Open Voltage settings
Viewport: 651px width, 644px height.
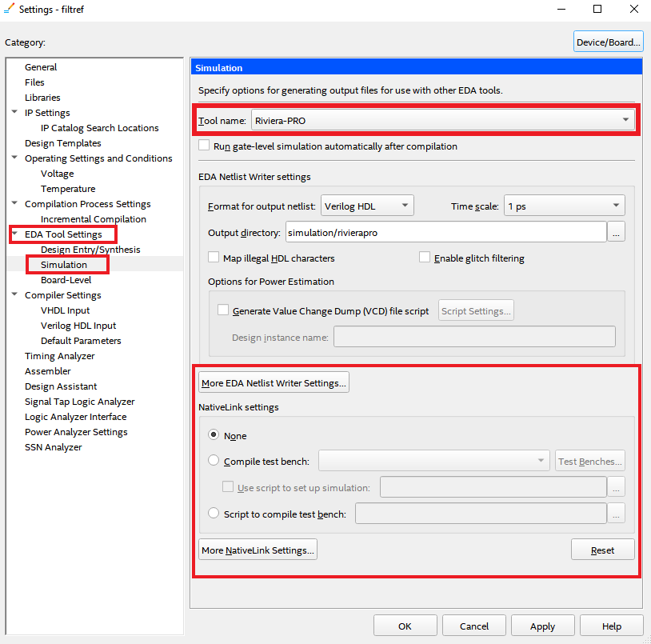pos(58,174)
